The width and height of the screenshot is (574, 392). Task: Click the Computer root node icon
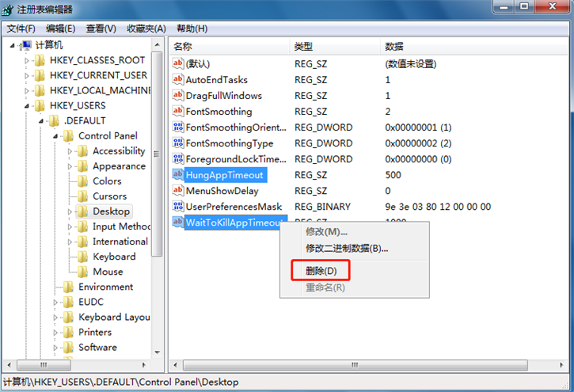pyautogui.click(x=25, y=45)
